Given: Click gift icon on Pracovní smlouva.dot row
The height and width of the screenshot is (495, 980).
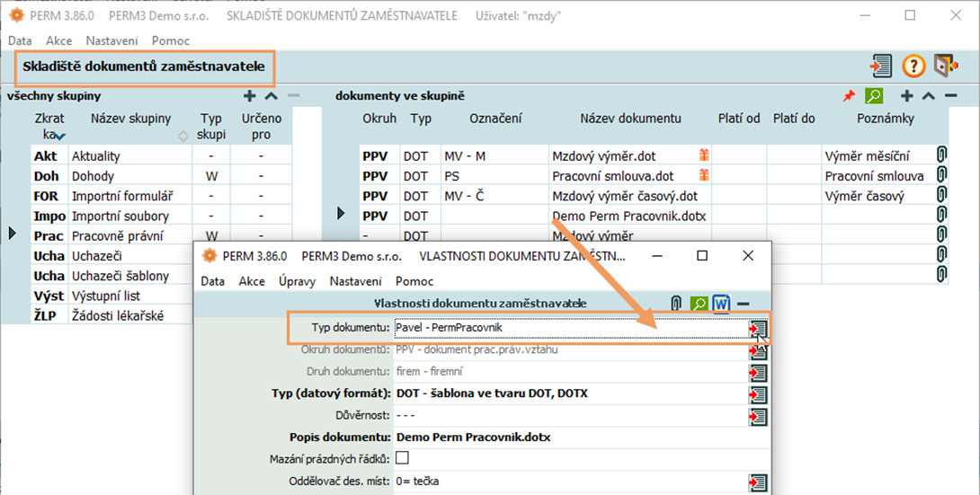Looking at the screenshot, I should (704, 175).
